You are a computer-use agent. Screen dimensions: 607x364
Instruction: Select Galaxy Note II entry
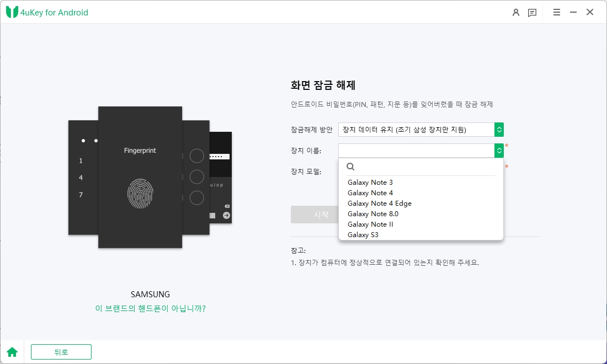pos(370,224)
